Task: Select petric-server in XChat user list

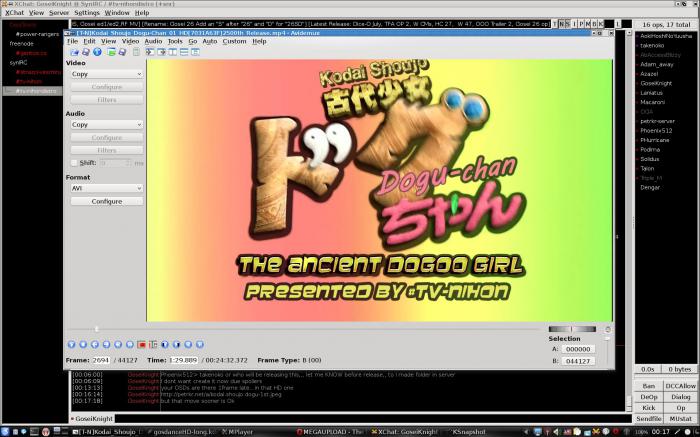Action: (657, 121)
